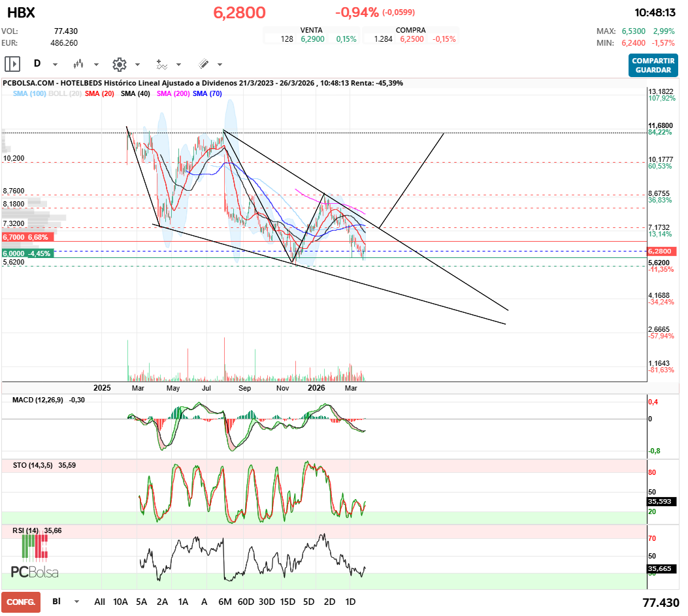The width and height of the screenshot is (688, 616).
Task: Open the chart settings gear icon
Action: click(119, 64)
